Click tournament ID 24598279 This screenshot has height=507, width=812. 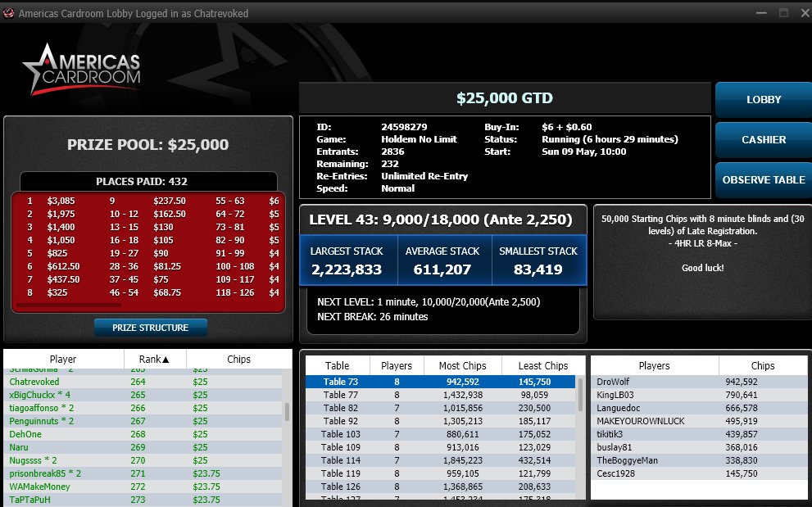[404, 127]
